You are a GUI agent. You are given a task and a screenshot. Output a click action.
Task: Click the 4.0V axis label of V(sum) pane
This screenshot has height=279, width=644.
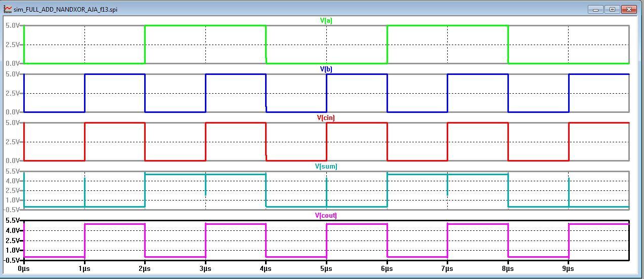coord(13,181)
